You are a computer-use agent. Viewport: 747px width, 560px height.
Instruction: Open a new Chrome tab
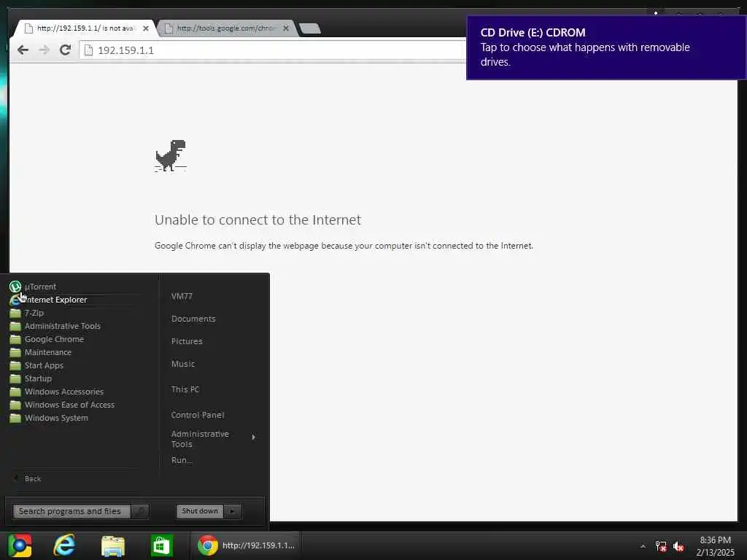(x=310, y=28)
